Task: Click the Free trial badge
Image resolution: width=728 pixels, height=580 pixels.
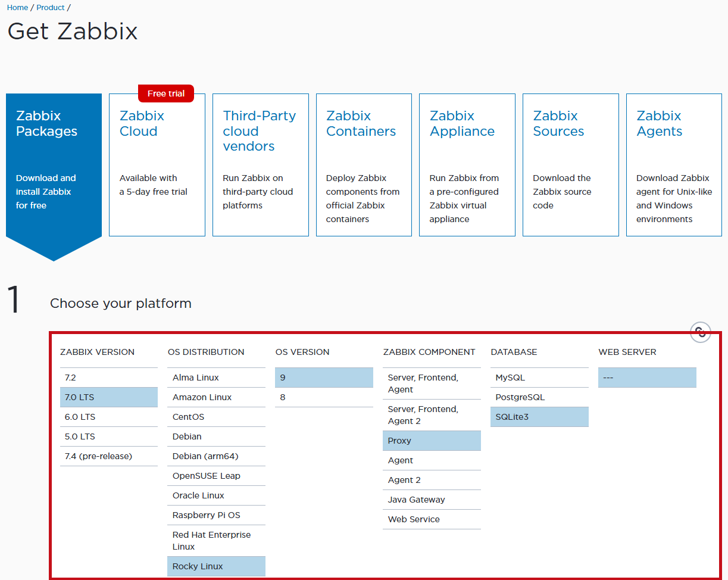Action: pos(166,93)
